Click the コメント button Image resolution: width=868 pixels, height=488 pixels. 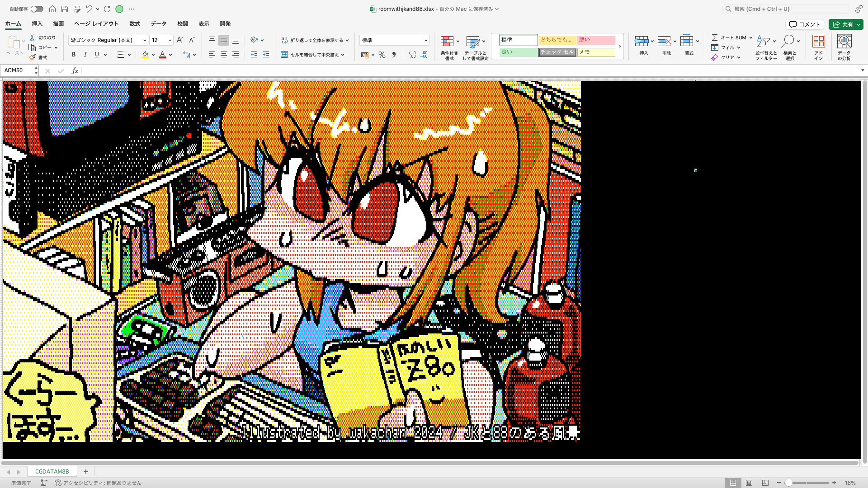[x=805, y=24]
